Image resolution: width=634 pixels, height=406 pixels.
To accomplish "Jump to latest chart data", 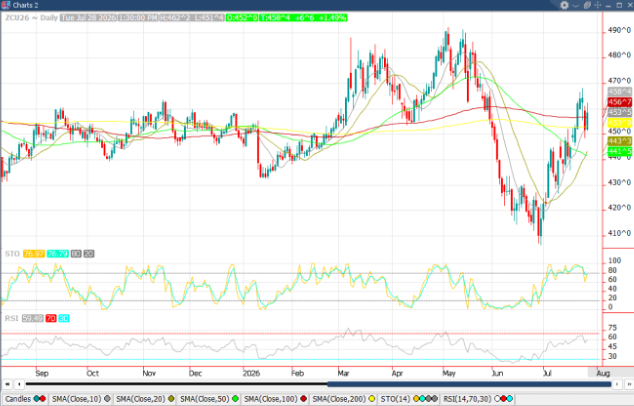I will (x=629, y=384).
